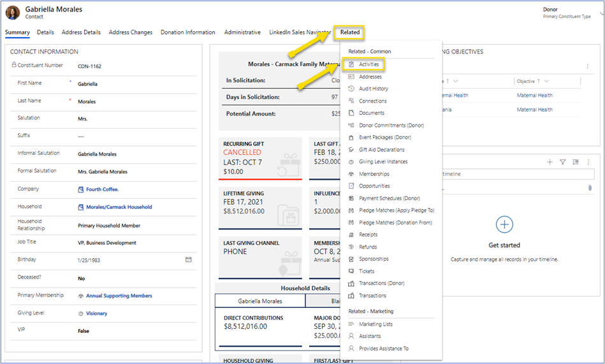605x364 pixels.
Task: Open the Fourth Coffee company link
Action: click(102, 189)
